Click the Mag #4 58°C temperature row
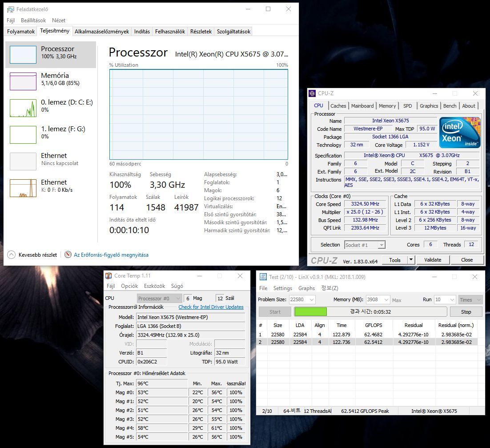 click(181, 428)
